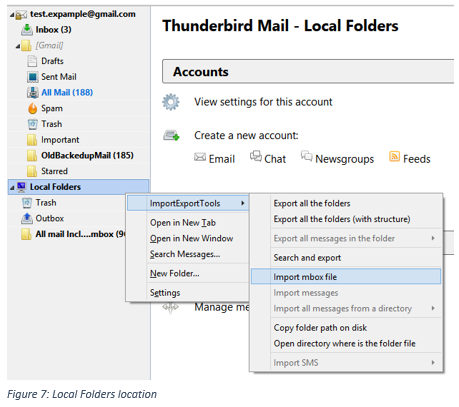This screenshot has width=459, height=407.
Task: Select the OldBackedupMail (185) folder
Action: coord(87,155)
